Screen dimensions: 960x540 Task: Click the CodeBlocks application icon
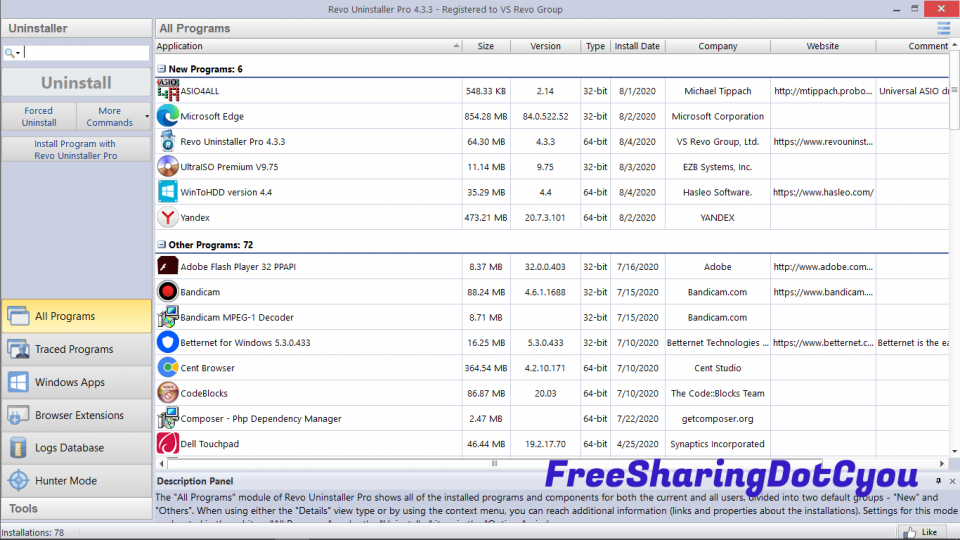coord(168,393)
